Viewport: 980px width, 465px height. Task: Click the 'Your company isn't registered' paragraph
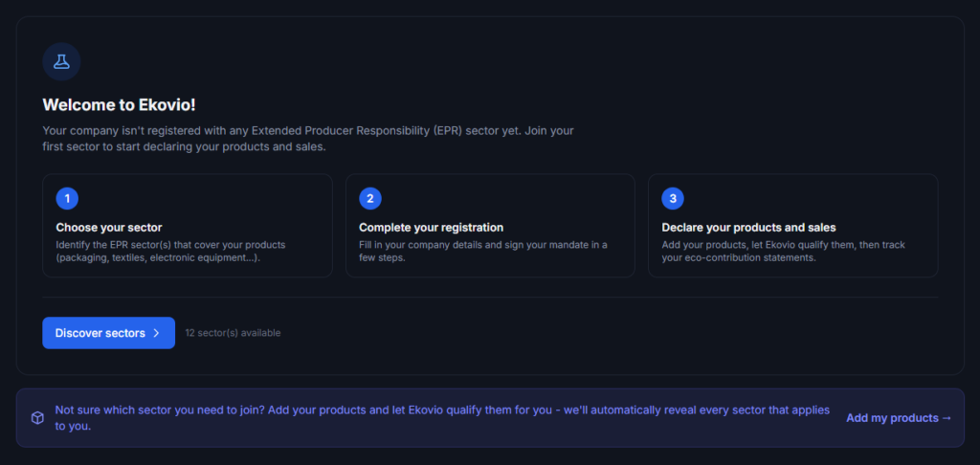(308, 140)
